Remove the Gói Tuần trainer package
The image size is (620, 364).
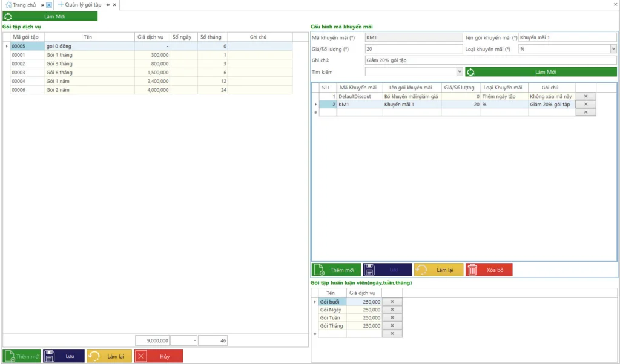click(392, 317)
